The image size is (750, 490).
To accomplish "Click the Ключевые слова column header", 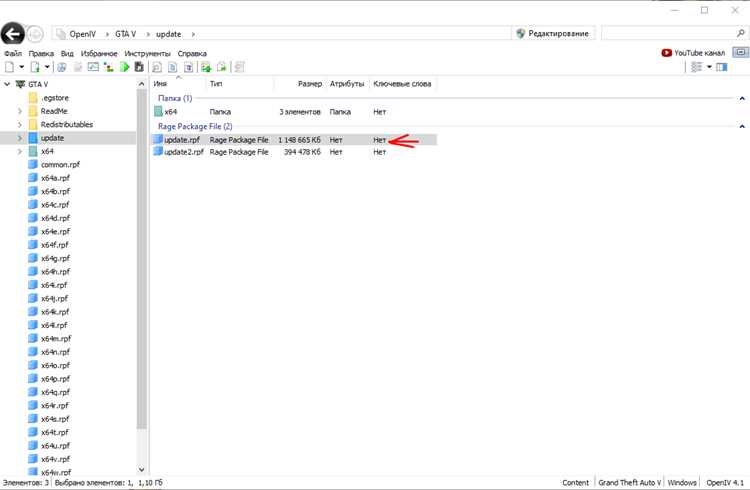I will [402, 84].
